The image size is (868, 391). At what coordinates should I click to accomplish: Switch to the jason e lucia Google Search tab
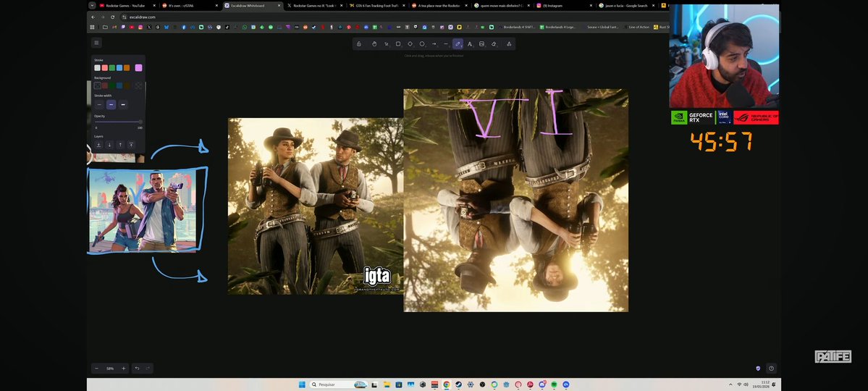pyautogui.click(x=627, y=6)
